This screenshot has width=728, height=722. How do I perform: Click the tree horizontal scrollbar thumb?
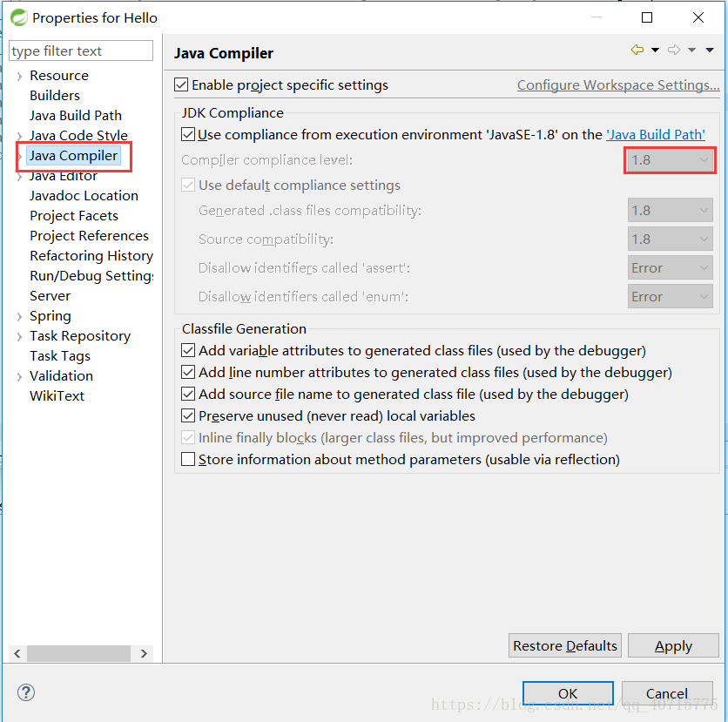click(78, 654)
